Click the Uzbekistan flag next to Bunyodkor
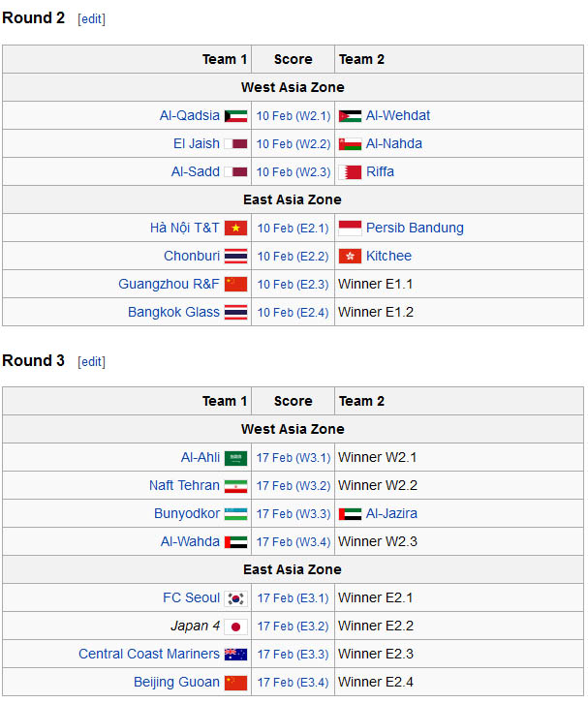Viewport: 588px width, 703px height. click(x=235, y=514)
